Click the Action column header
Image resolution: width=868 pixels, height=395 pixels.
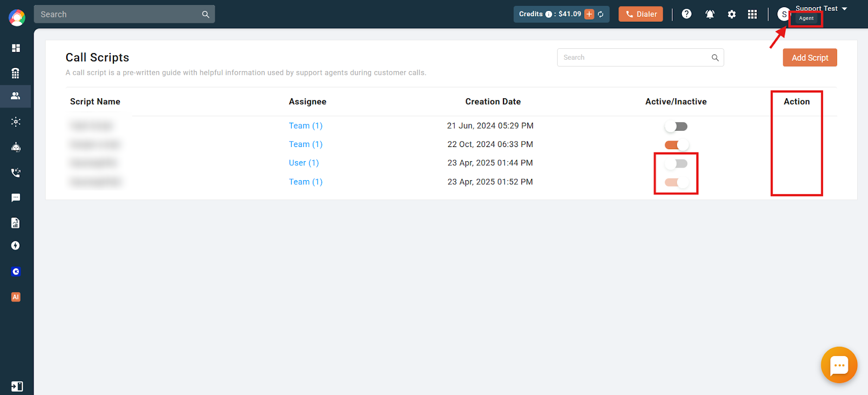pyautogui.click(x=796, y=101)
